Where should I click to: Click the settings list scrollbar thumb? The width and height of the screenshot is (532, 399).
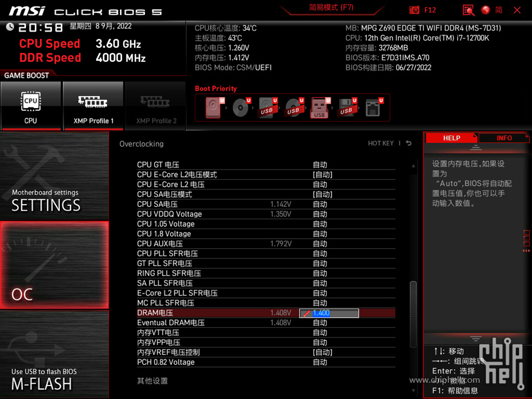(413, 314)
